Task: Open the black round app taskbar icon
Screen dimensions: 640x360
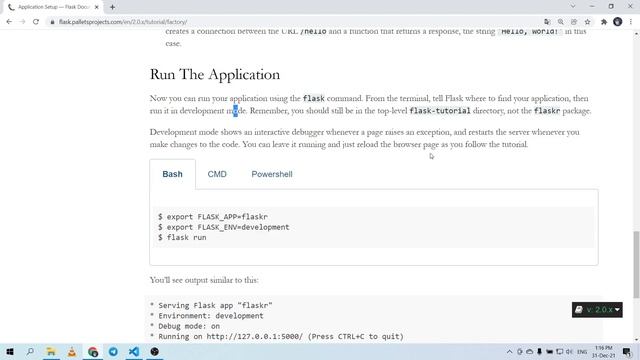Action: 155,351
